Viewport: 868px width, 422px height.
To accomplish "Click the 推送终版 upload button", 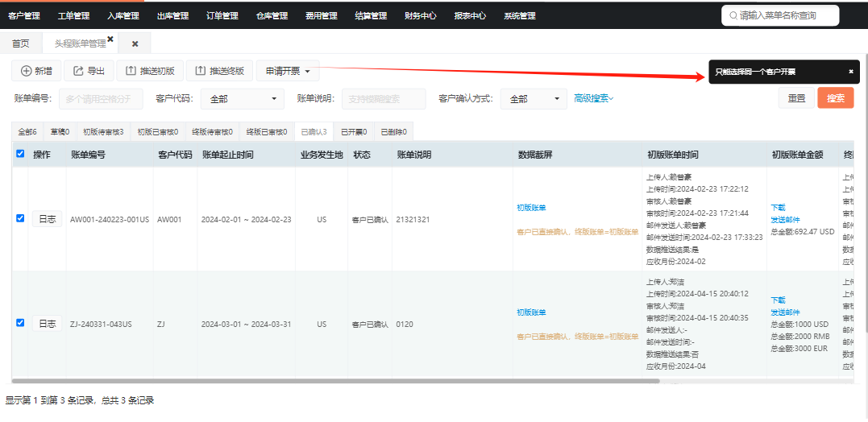I will 219,71.
